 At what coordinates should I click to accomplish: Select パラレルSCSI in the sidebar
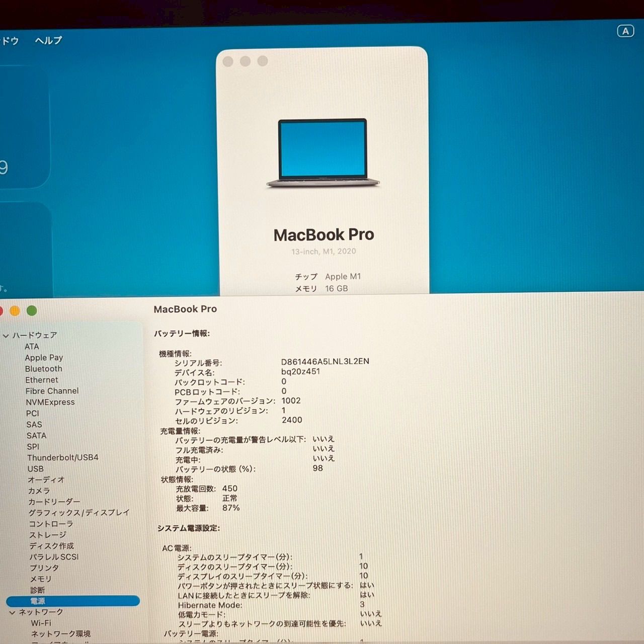pyautogui.click(x=54, y=557)
